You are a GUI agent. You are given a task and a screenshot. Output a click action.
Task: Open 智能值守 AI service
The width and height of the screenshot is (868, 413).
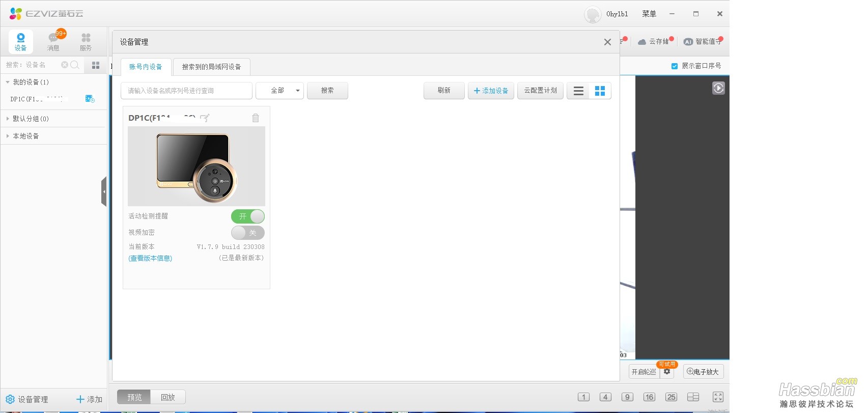tap(703, 42)
